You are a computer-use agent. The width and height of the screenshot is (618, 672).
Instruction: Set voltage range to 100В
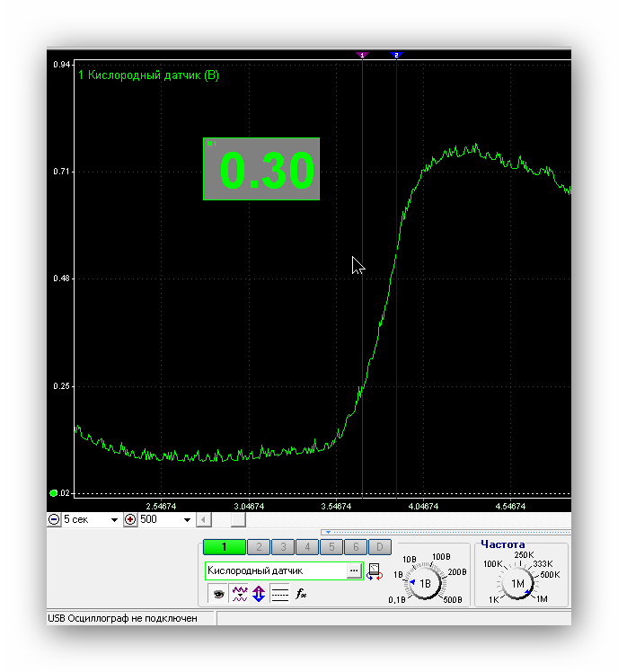tap(441, 557)
